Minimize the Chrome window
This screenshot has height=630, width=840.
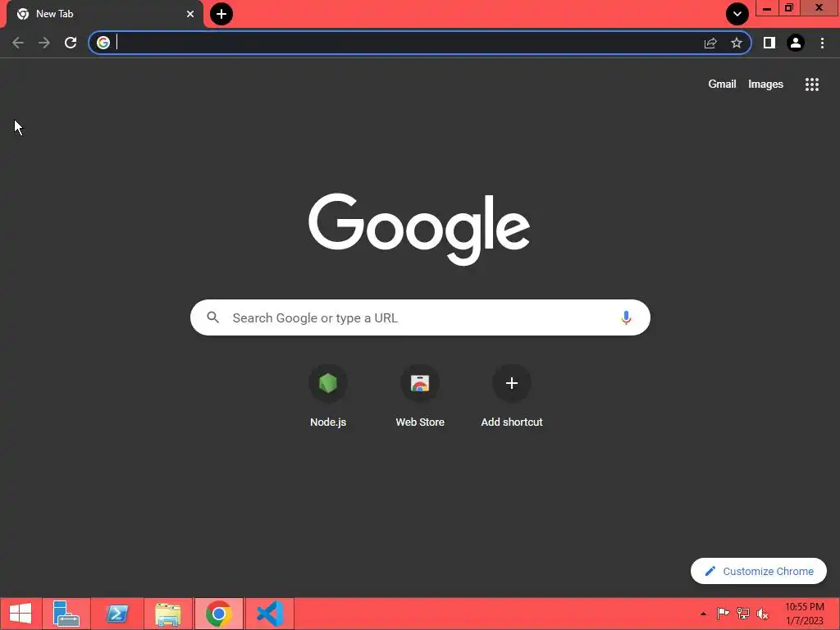tap(767, 8)
